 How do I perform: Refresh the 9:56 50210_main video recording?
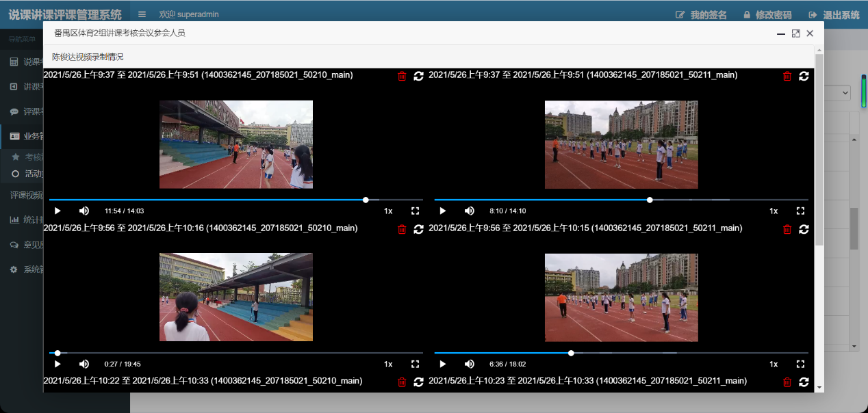(x=418, y=229)
